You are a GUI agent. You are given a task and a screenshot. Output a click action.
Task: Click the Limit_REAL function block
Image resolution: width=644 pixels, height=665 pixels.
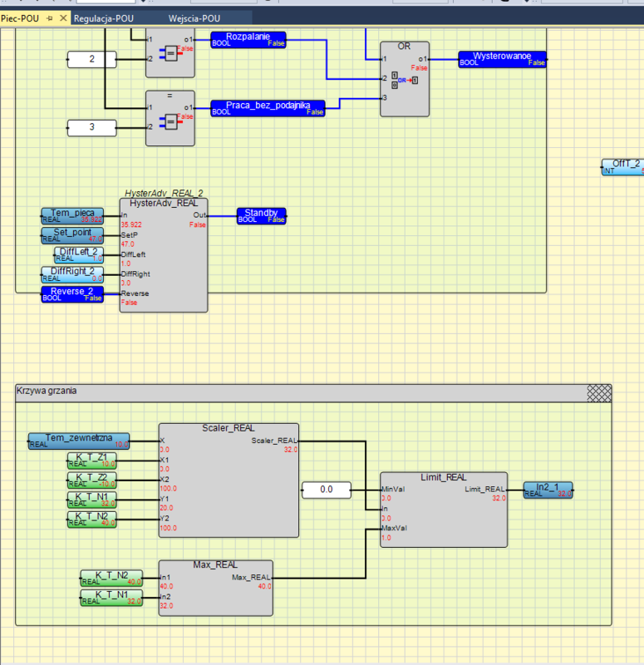tap(442, 510)
